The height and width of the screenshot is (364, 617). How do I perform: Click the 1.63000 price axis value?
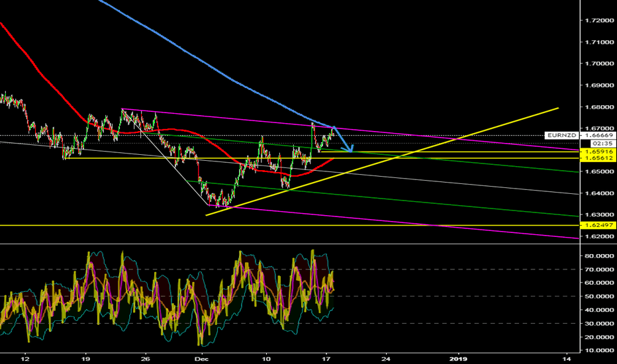click(600, 215)
